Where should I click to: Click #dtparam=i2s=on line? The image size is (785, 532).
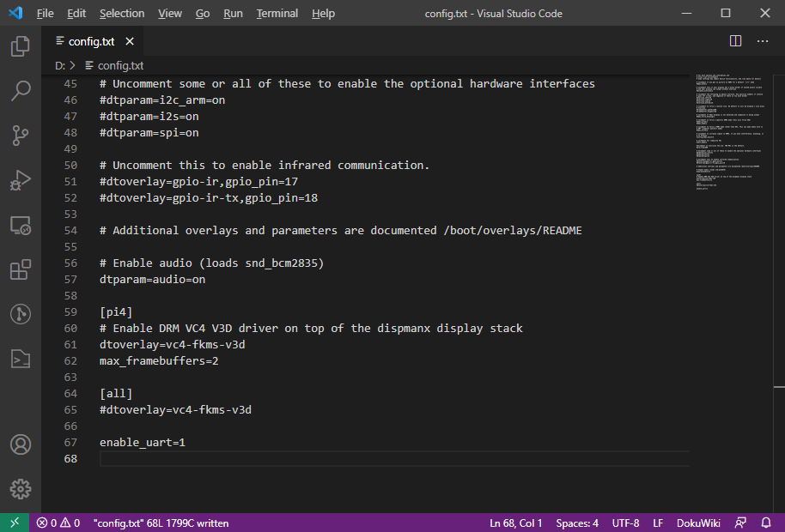149,117
